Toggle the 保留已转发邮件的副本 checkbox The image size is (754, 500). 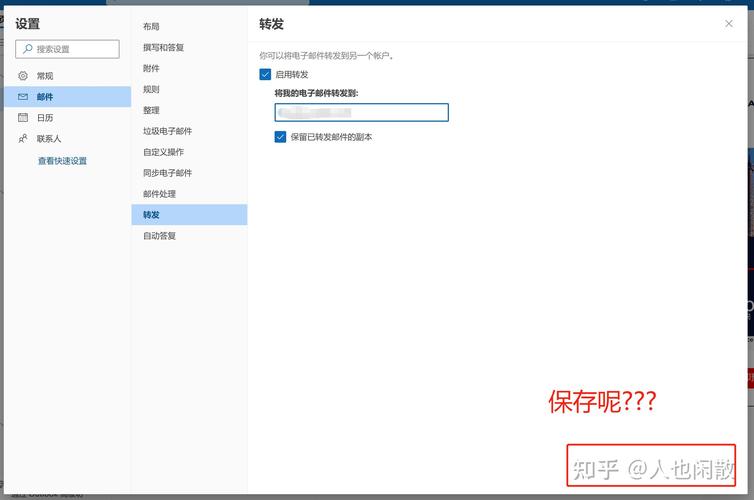(x=280, y=137)
